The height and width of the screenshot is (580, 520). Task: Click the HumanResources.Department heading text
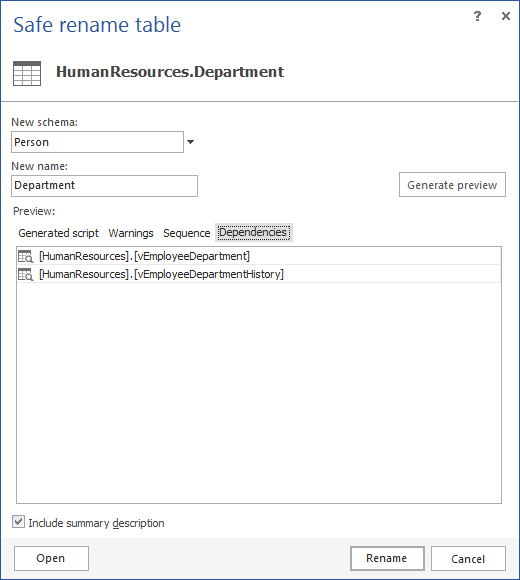point(170,72)
